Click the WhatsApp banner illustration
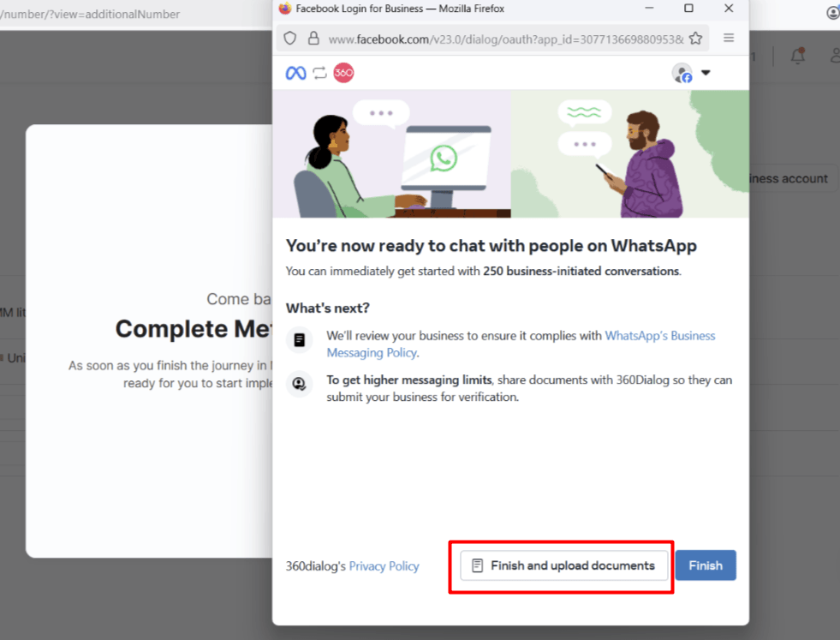The height and width of the screenshot is (640, 840). click(510, 154)
